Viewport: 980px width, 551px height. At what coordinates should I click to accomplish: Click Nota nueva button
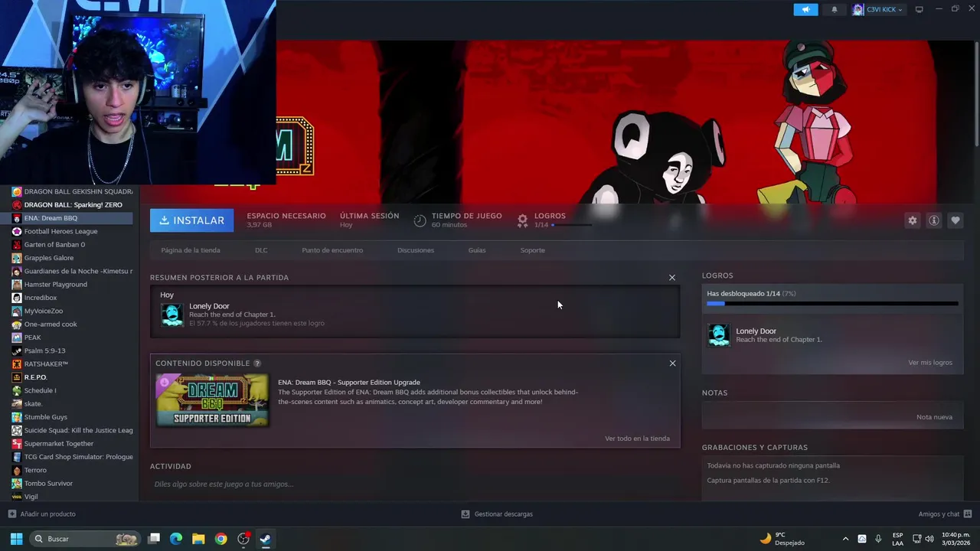coord(934,417)
